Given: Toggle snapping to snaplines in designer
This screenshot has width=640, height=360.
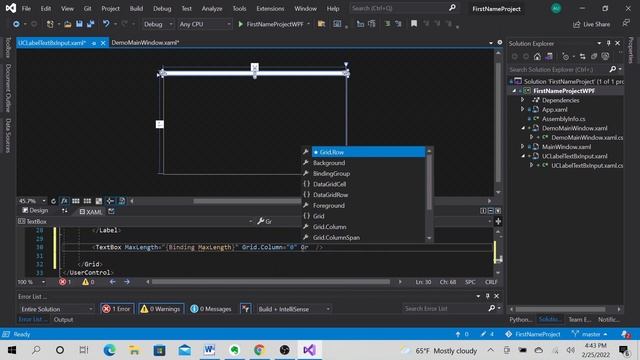Looking at the screenshot, I should click(x=110, y=201).
